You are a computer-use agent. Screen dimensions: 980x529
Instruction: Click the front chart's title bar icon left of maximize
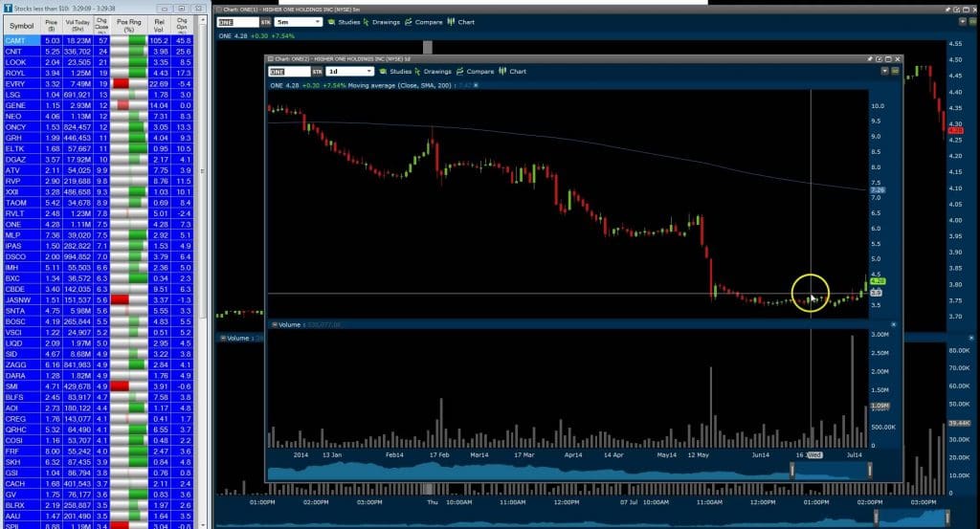pyautogui.click(x=879, y=58)
